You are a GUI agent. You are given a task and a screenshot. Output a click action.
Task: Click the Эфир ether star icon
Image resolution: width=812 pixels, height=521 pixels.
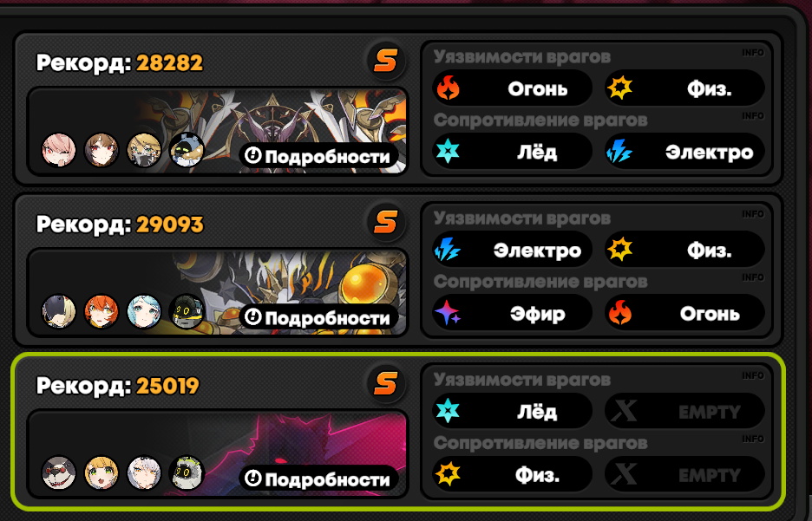click(x=448, y=314)
